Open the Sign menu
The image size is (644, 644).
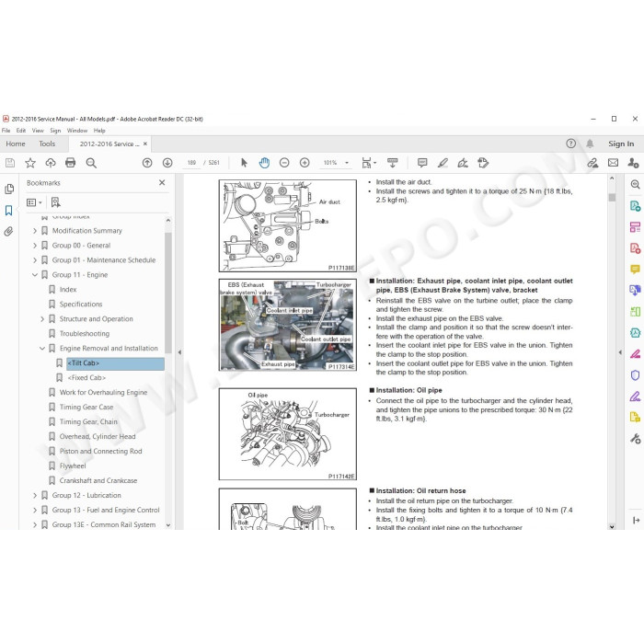click(x=55, y=131)
